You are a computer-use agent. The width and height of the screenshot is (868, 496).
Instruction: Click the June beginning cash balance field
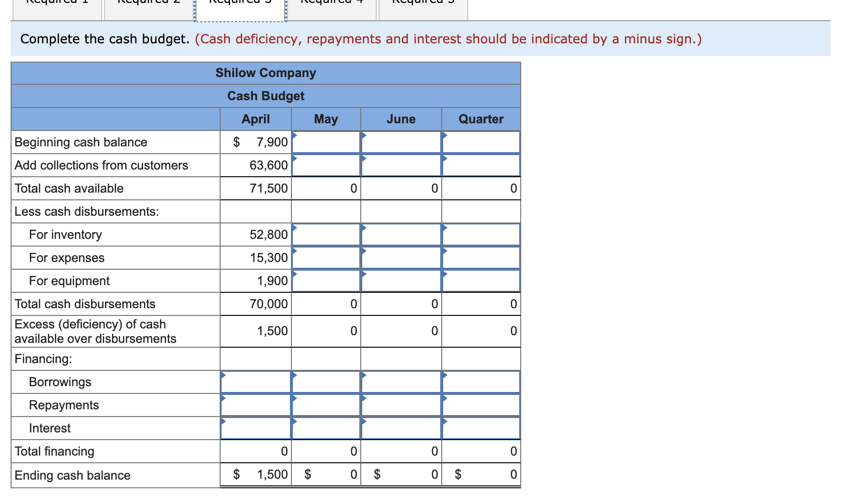tap(401, 142)
